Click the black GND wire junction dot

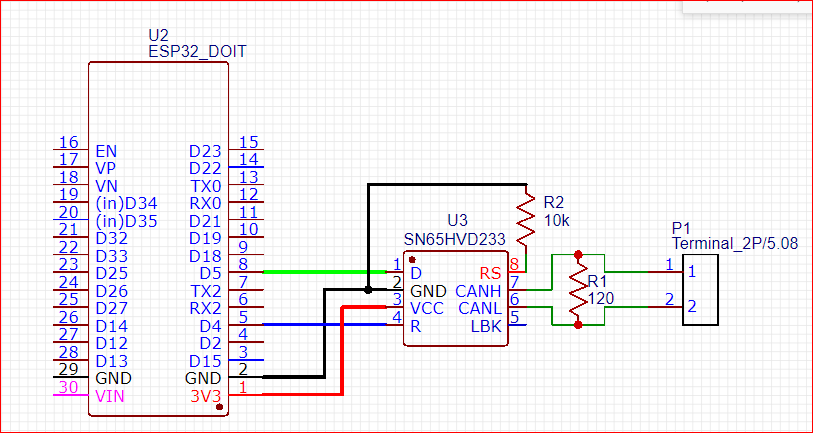pyautogui.click(x=368, y=290)
